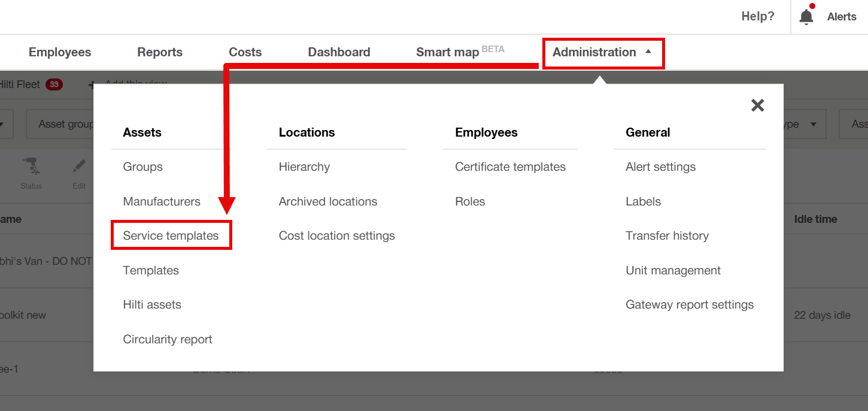Go to the Costs tab
Screen dimensions: 868x411
245,52
